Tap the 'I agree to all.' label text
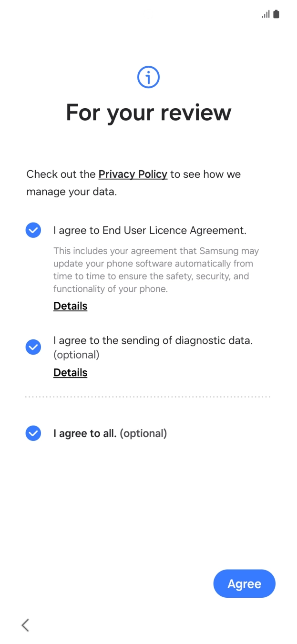Screen dimensions: 297x644 point(85,433)
